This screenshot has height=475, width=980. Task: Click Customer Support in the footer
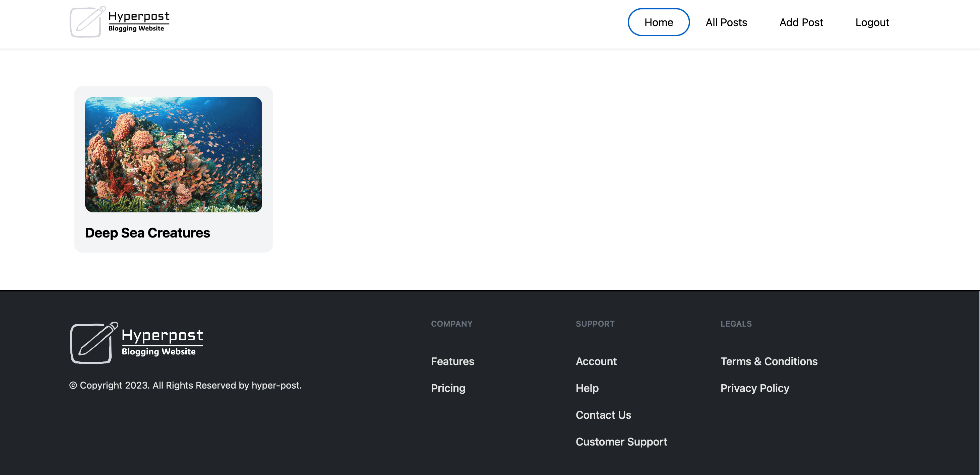click(622, 442)
